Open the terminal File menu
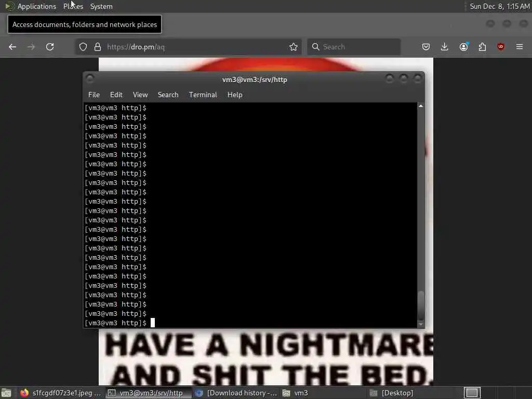The height and width of the screenshot is (399, 532). pos(94,95)
